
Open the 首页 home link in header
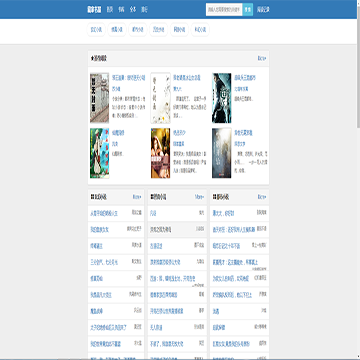tap(110, 10)
